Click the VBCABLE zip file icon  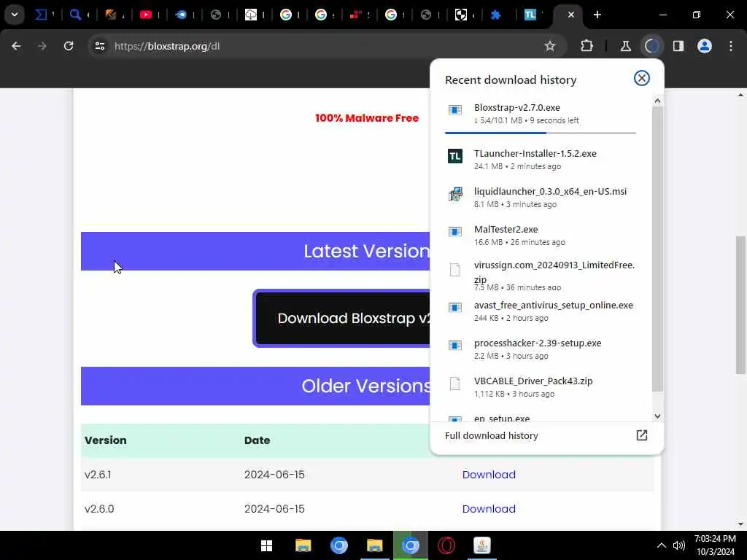[455, 384]
